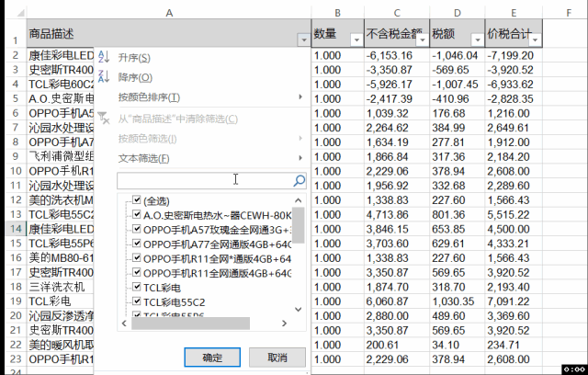The height and width of the screenshot is (375, 588).
Task: Cancel the filter with 取消 button
Action: tap(277, 358)
